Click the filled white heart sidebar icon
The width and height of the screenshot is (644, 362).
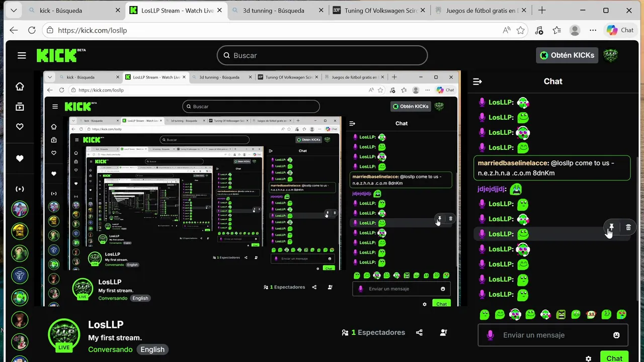click(20, 158)
